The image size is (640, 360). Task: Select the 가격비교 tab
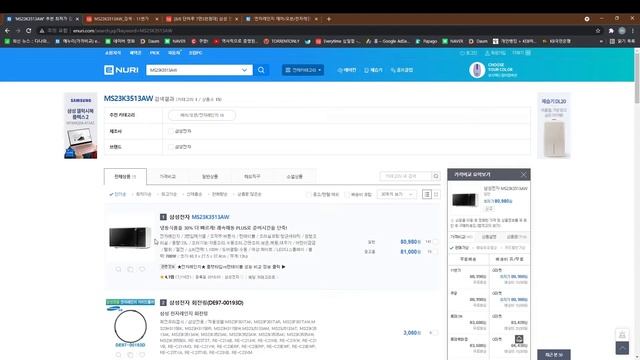click(x=167, y=176)
